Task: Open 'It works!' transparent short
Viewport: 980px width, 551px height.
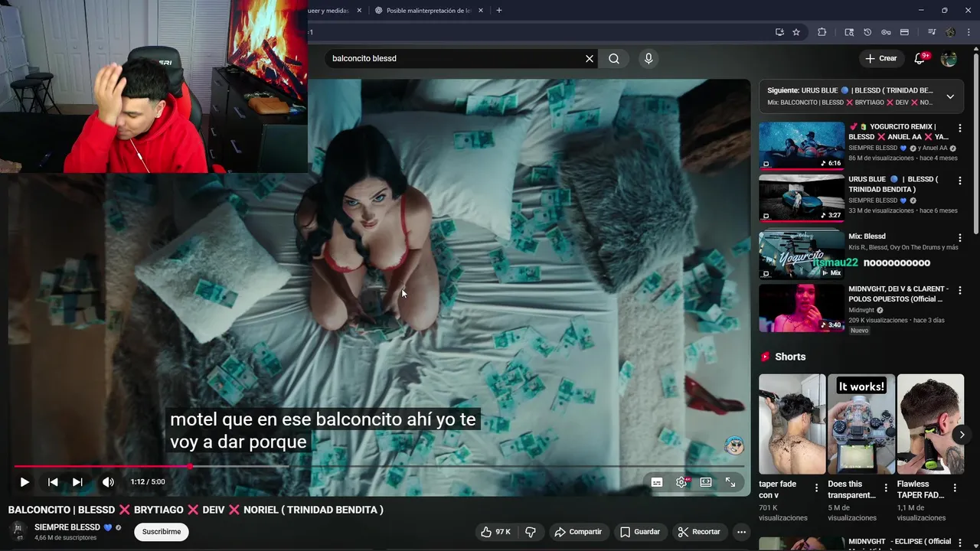Action: click(861, 424)
